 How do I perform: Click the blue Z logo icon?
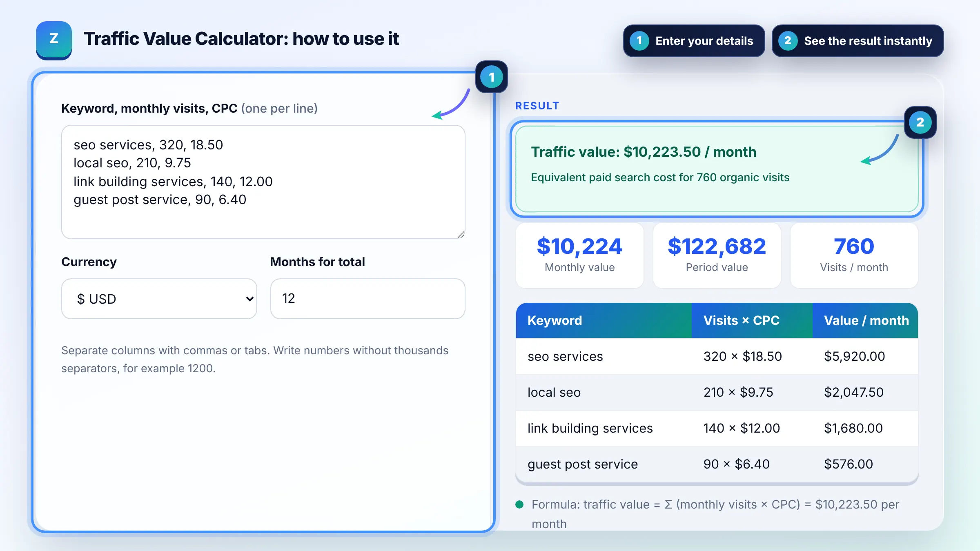point(54,40)
